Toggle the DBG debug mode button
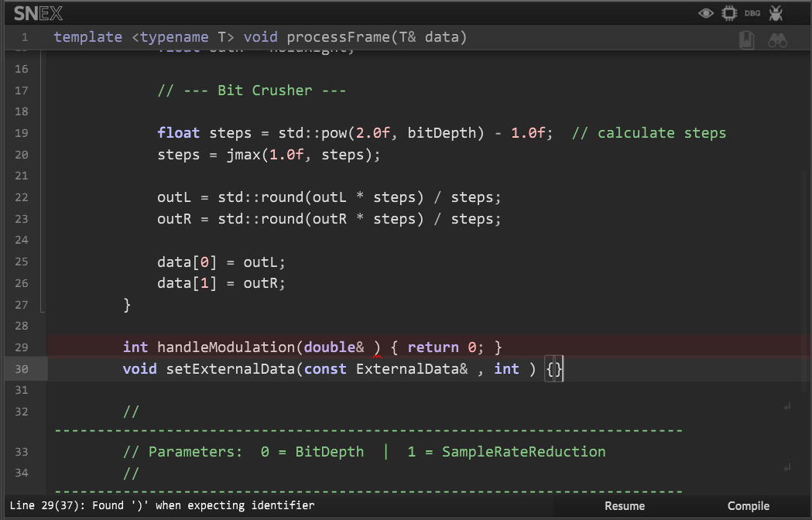 752,13
